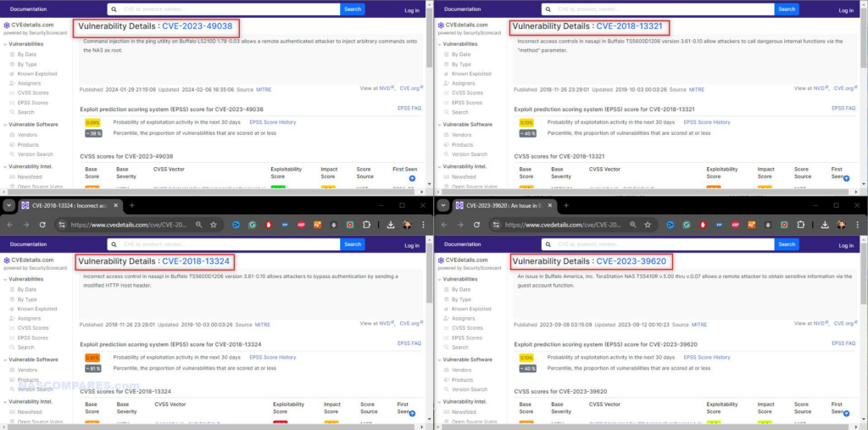Screen dimensions: 868x430
Task: Close the CVE-2018-13324 browser tab
Action: click(115, 205)
